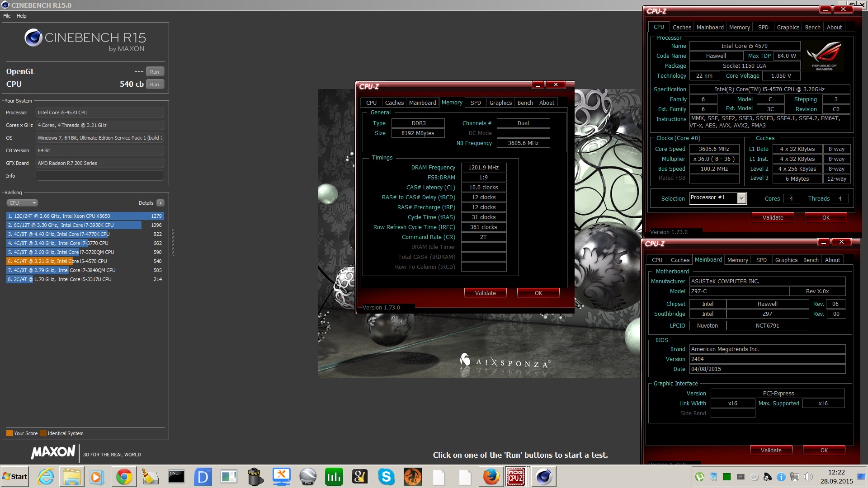Open Memory tab in bottom-right CPU-Z
The height and width of the screenshot is (488, 868).
tap(737, 260)
